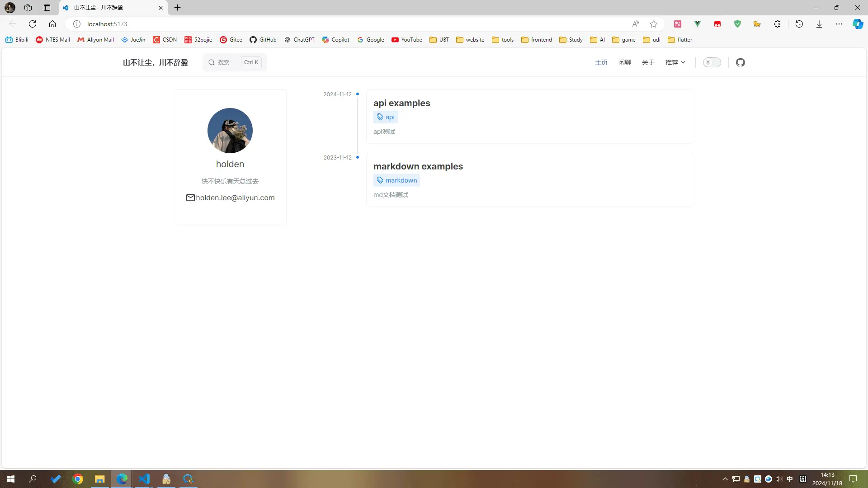Select the markdown tag badge
868x488 pixels.
coord(396,180)
